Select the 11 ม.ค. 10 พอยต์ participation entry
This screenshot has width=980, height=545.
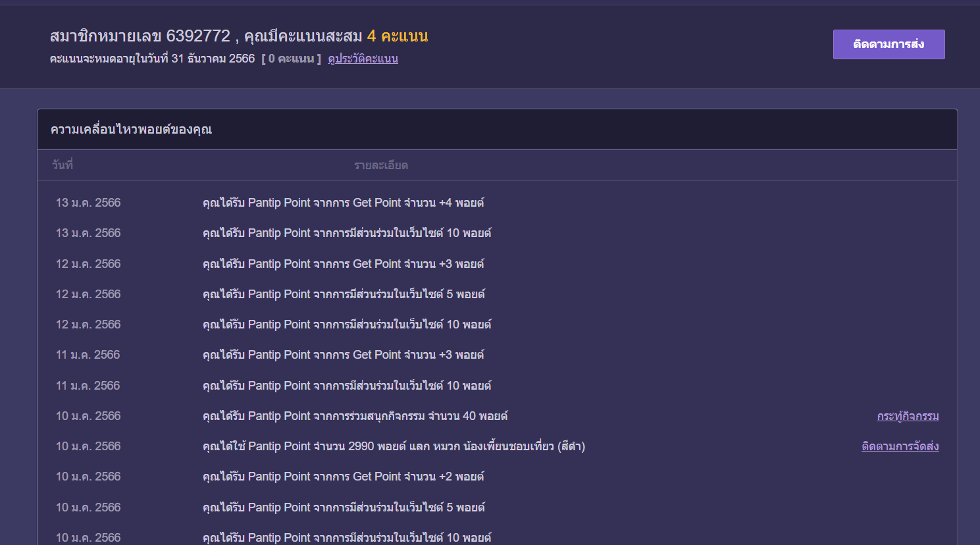346,386
